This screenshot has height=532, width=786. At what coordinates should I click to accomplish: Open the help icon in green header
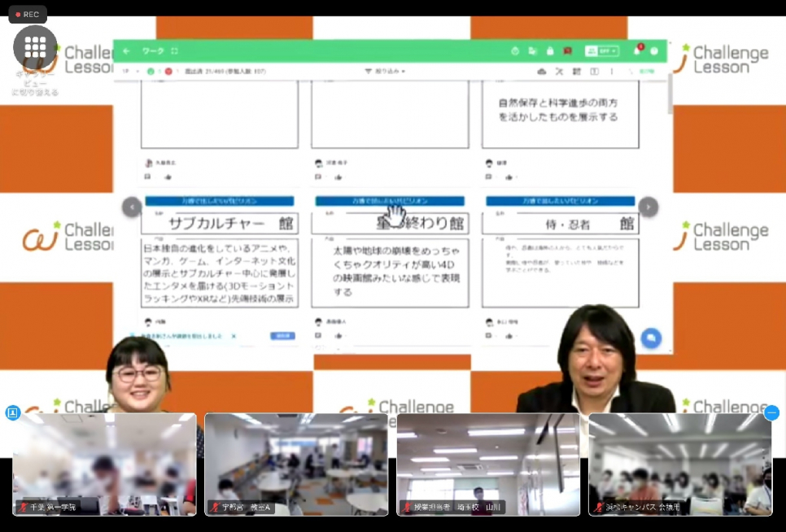coord(654,51)
